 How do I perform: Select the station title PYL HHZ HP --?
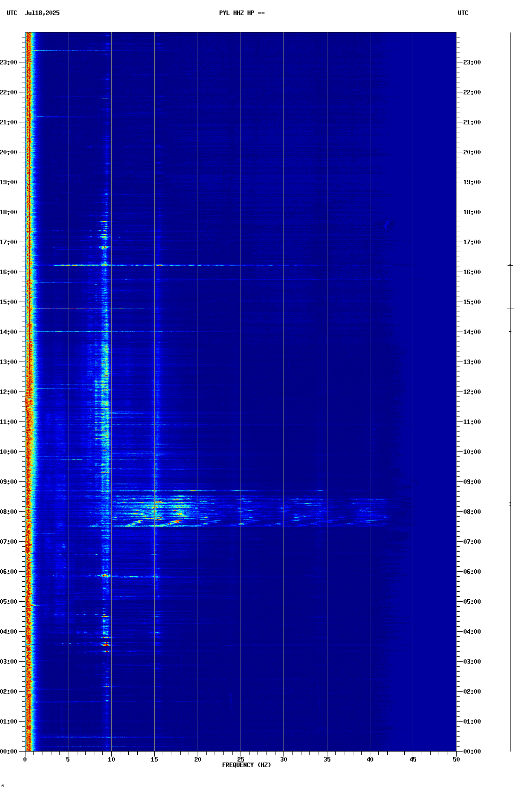(242, 13)
